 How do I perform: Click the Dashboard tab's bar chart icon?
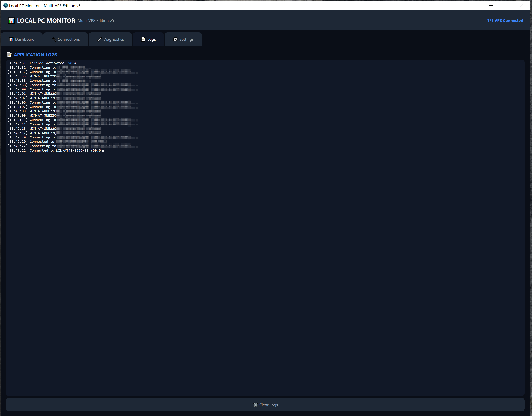[x=11, y=39]
